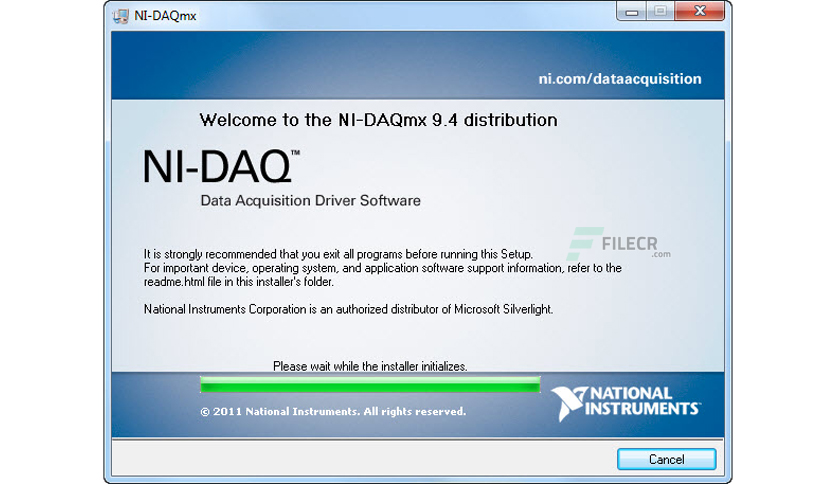Click the "readme.html file in this installer's folder" line
The image size is (836, 484).
point(239,282)
